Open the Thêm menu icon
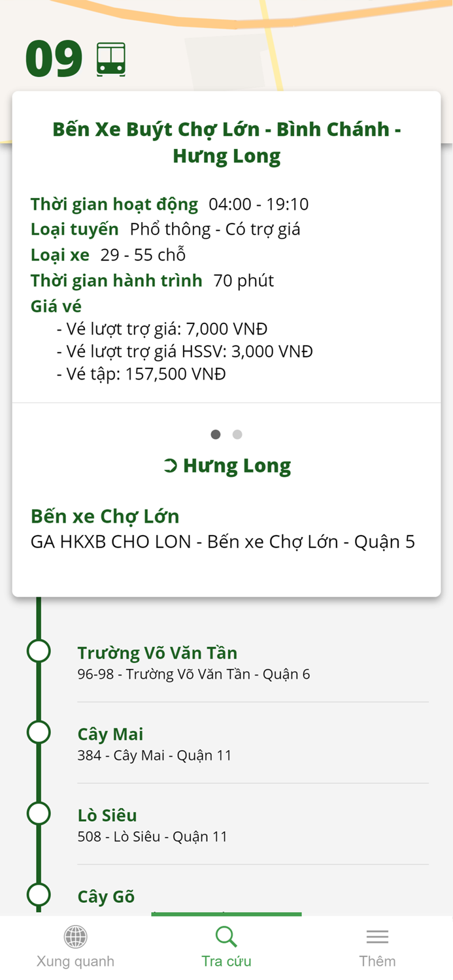Screen dimensions: 453x980 (x=377, y=936)
